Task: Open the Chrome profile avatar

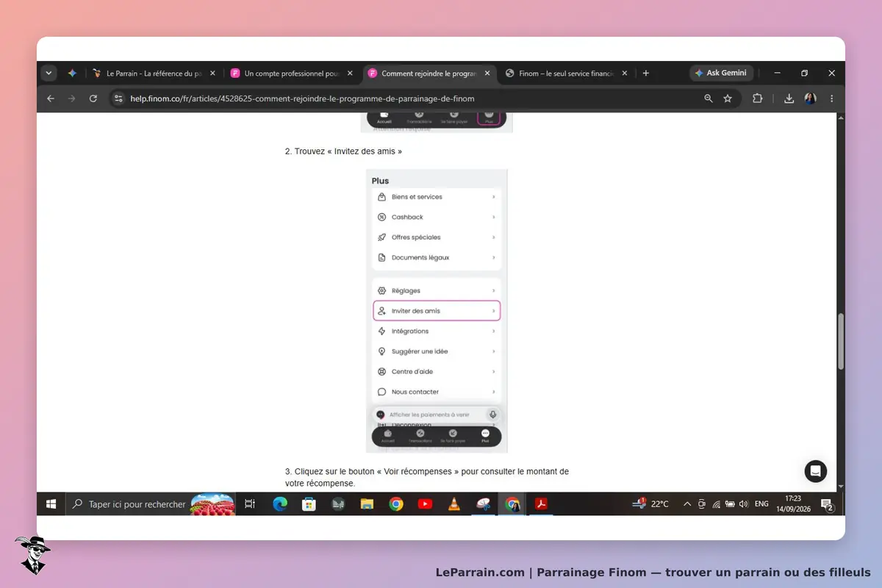Action: coord(811,98)
